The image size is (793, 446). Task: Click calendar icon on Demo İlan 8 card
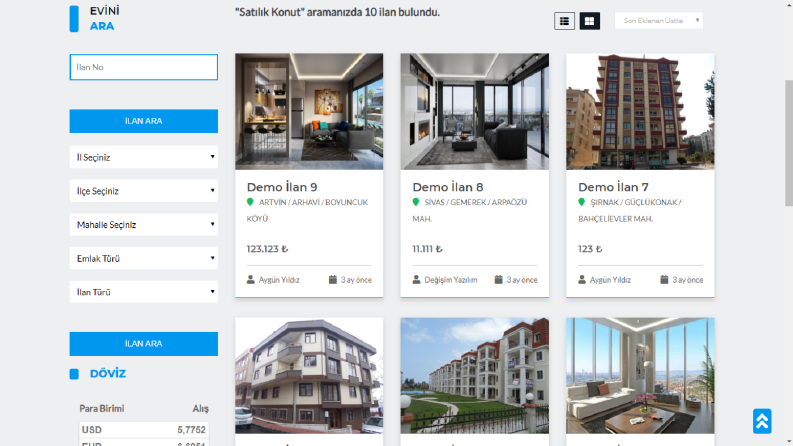point(498,279)
